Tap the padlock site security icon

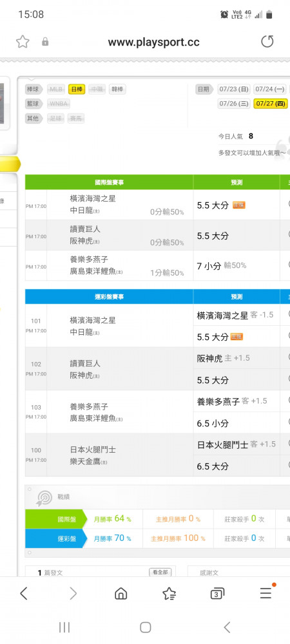45,42
